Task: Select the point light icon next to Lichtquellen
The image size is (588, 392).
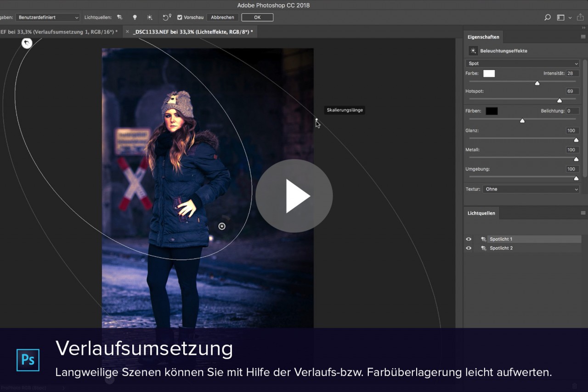Action: pyautogui.click(x=135, y=17)
